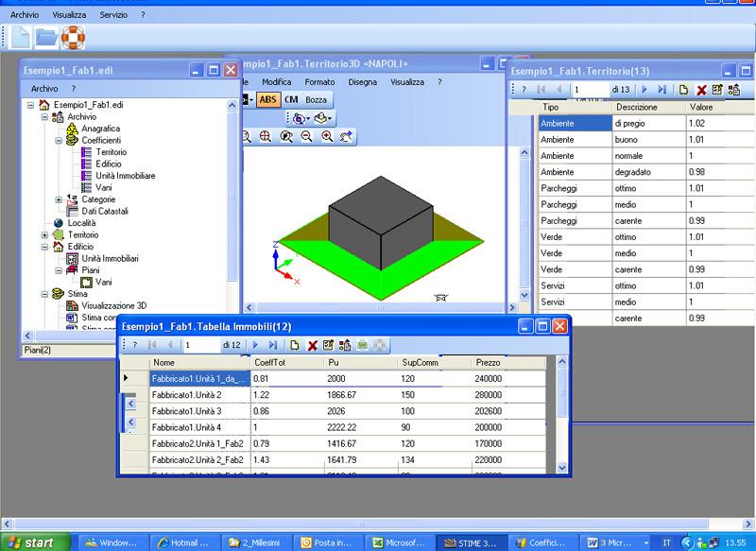Delete record with red X in Tabella Immobili

pyautogui.click(x=312, y=346)
